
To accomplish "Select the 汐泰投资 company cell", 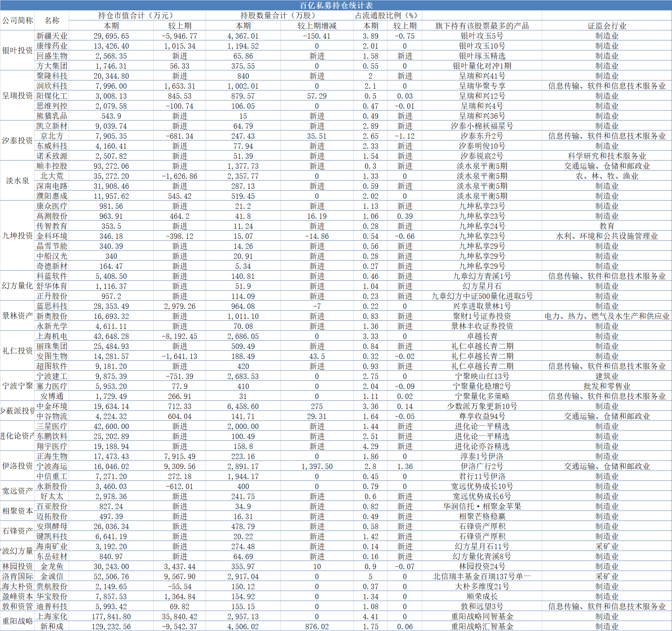I will [18, 141].
